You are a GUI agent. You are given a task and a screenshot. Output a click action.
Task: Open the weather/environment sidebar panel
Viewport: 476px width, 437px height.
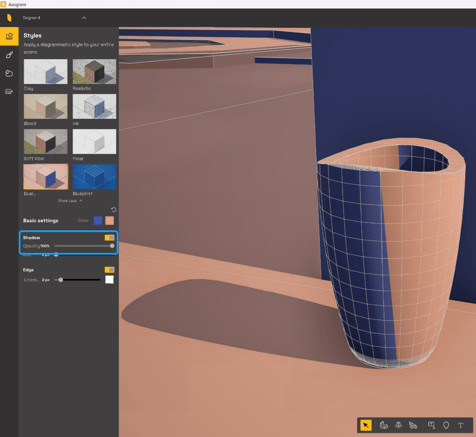[9, 73]
